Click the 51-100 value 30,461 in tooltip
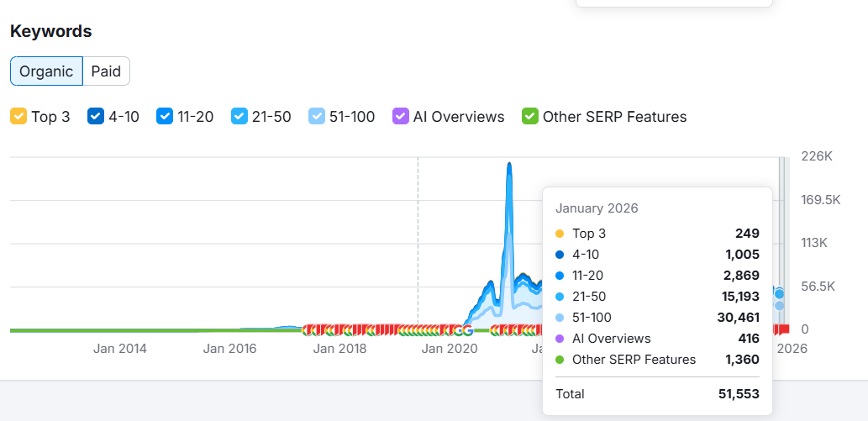 click(x=740, y=318)
